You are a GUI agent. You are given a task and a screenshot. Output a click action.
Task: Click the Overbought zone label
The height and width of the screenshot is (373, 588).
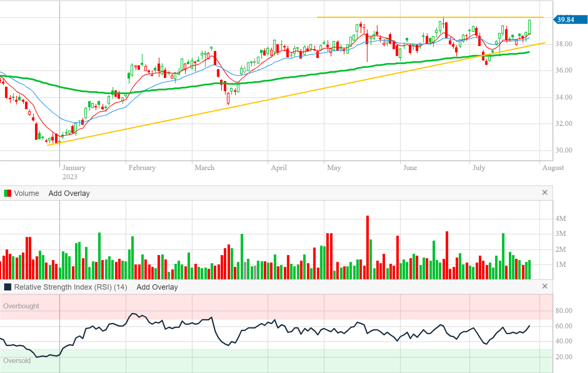click(x=21, y=306)
